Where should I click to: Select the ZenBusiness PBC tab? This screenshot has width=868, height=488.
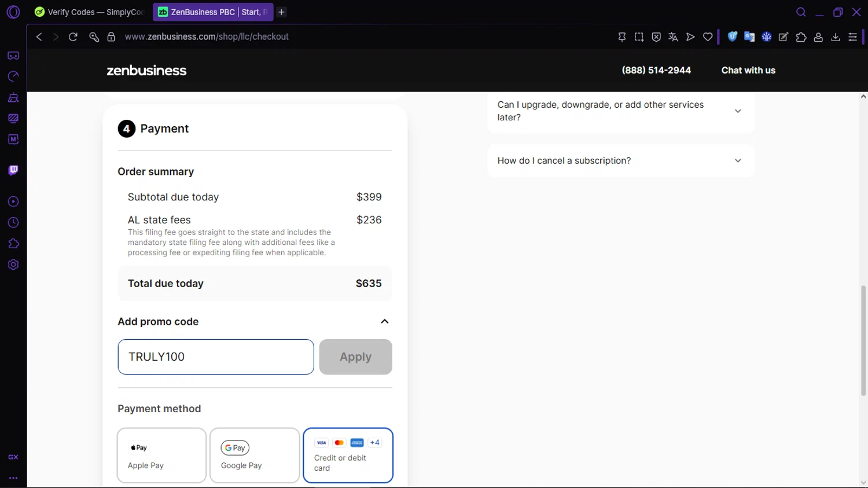(x=213, y=12)
